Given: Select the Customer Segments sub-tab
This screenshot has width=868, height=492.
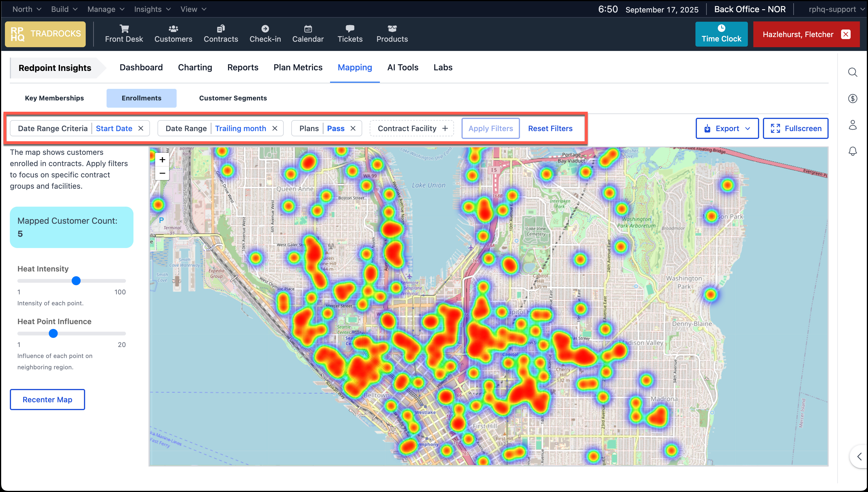Looking at the screenshot, I should coord(233,98).
